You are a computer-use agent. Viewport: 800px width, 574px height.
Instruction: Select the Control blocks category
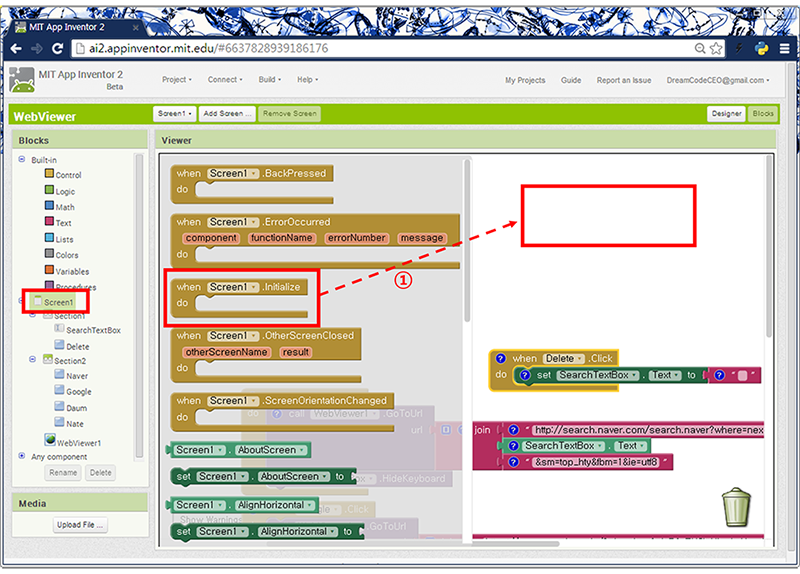[63, 174]
